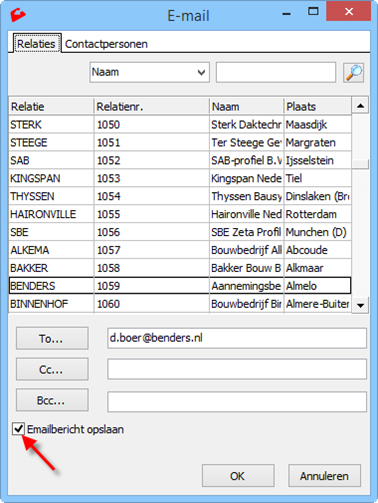Screen dimensions: 378x503
Task: Click the Haironville Ned name cell
Action: click(246, 214)
